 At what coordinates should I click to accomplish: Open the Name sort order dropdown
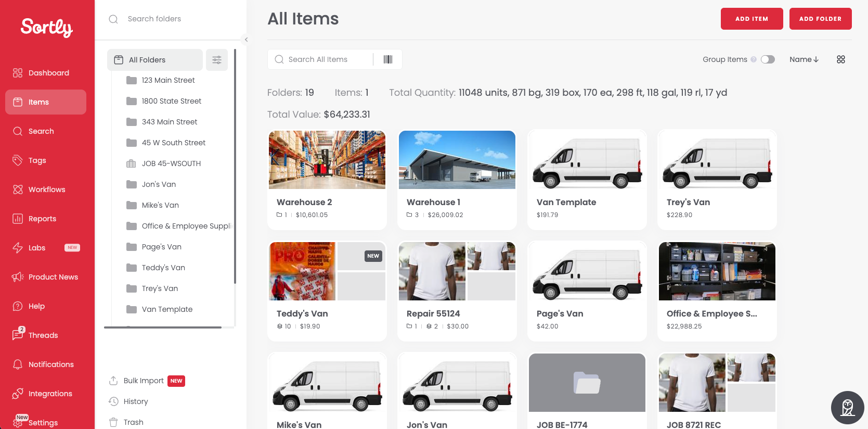point(804,59)
